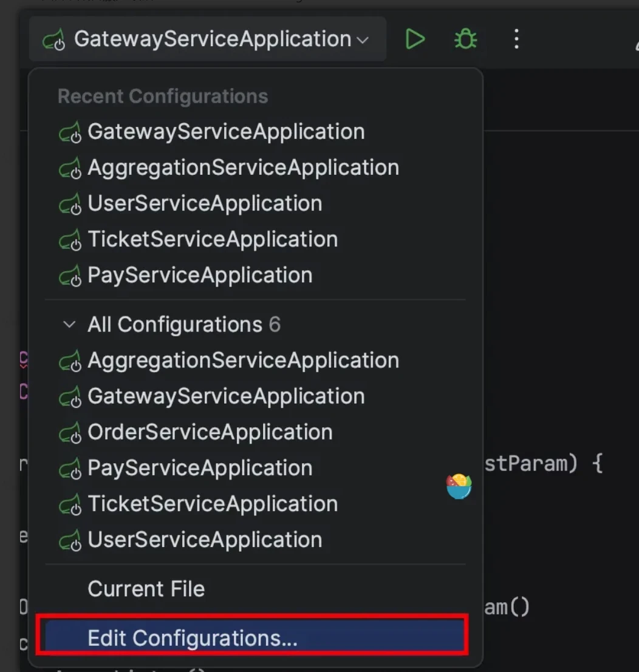639x672 pixels.
Task: Click the chevron next to GatewayServiceApplication selector
Action: (363, 41)
